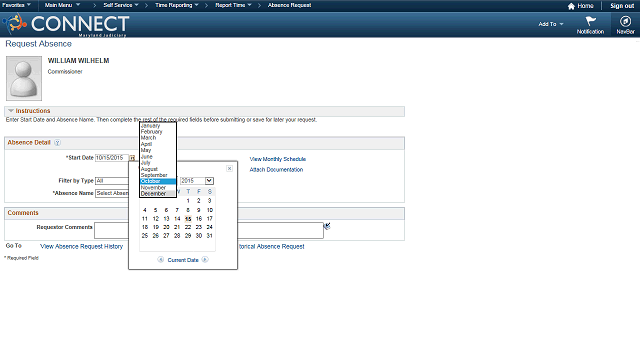Viewport: 640px width, 360px height.
Task: Select January in month list
Action: pos(158,126)
